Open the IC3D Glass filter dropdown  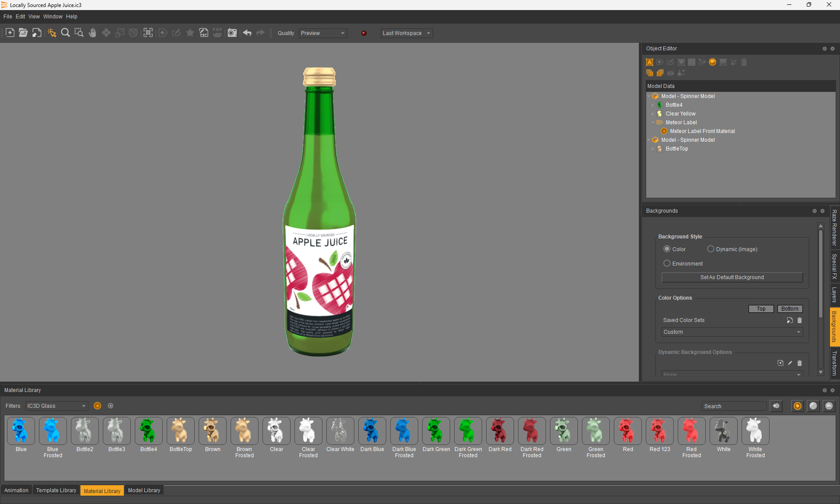tap(56, 406)
